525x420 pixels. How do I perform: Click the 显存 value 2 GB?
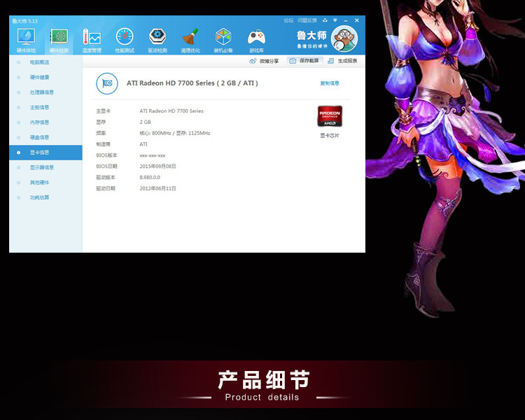coord(146,122)
